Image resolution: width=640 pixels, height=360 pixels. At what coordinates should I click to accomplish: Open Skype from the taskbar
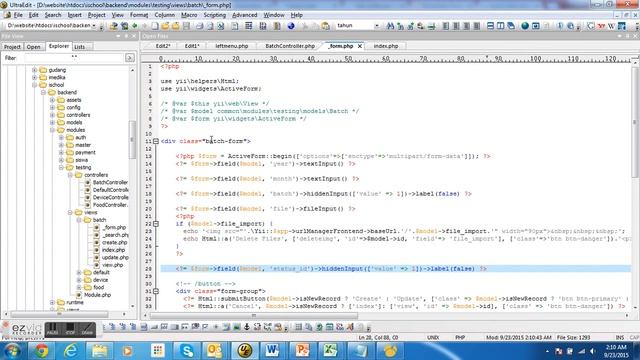click(x=187, y=351)
